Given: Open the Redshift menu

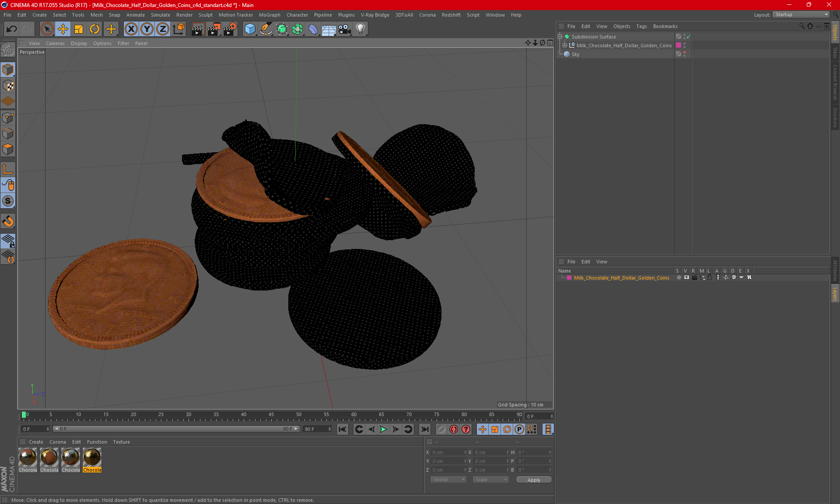Looking at the screenshot, I should tap(451, 15).
